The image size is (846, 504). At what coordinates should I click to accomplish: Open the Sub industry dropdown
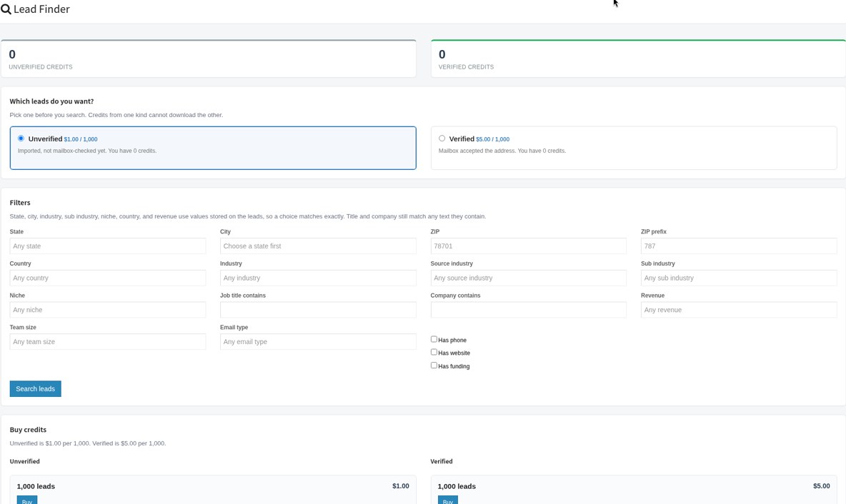tap(739, 278)
